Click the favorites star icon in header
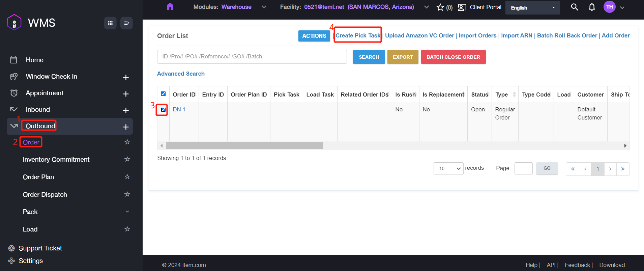 click(x=440, y=7)
